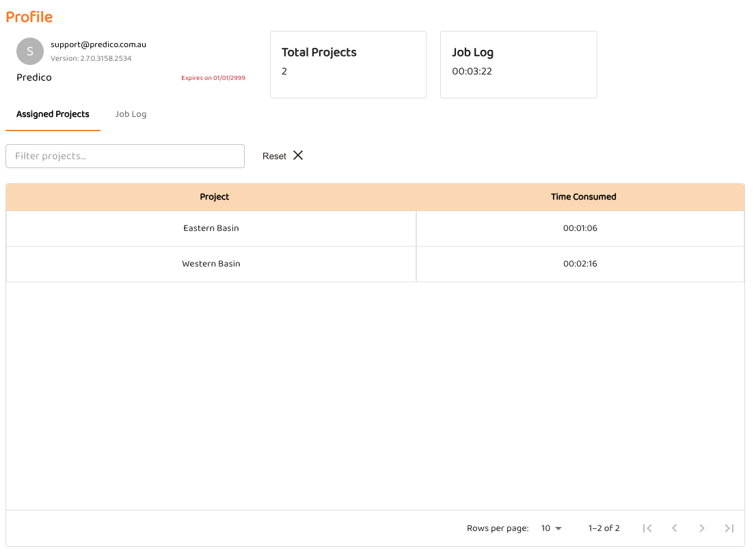Click the Total Projects summary card

[x=348, y=64]
